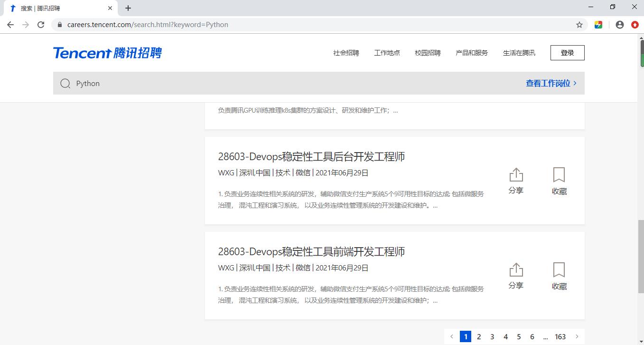
Task: Select page 1 in pagination
Action: tap(466, 336)
